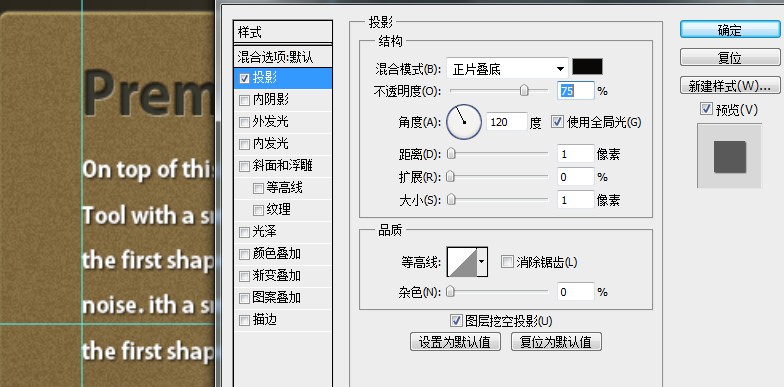This screenshot has height=387, width=784.
Task: Select 混合选项:默认 in the style list
Action: click(283, 56)
